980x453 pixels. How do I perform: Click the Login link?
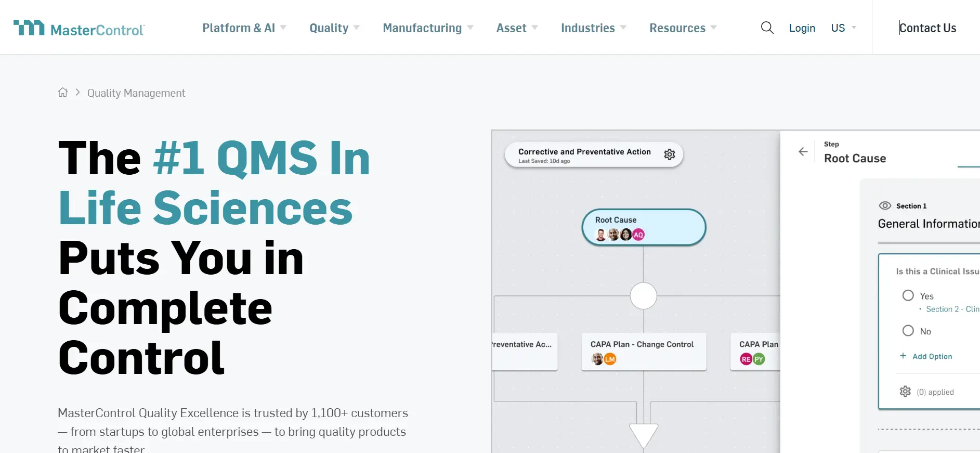(x=802, y=28)
